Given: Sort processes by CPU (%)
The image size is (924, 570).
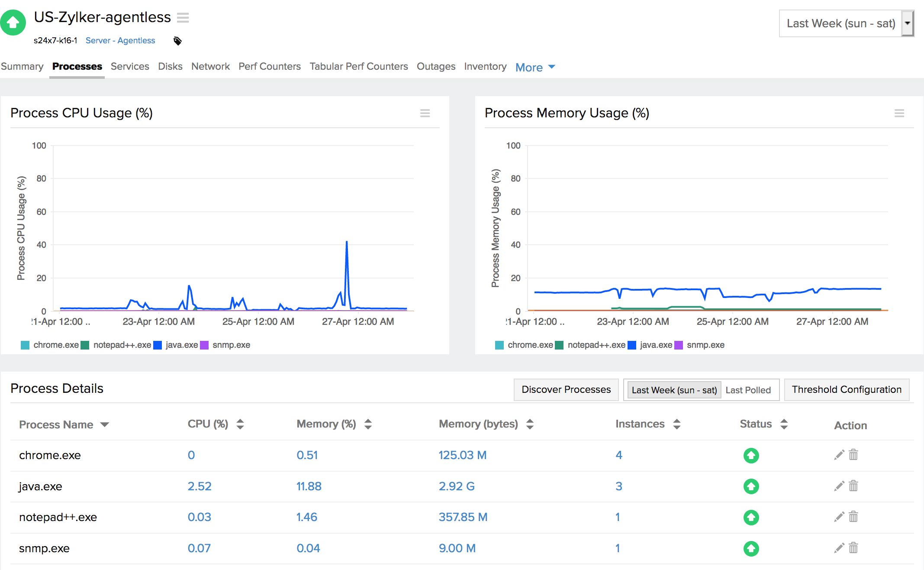Looking at the screenshot, I should (240, 424).
